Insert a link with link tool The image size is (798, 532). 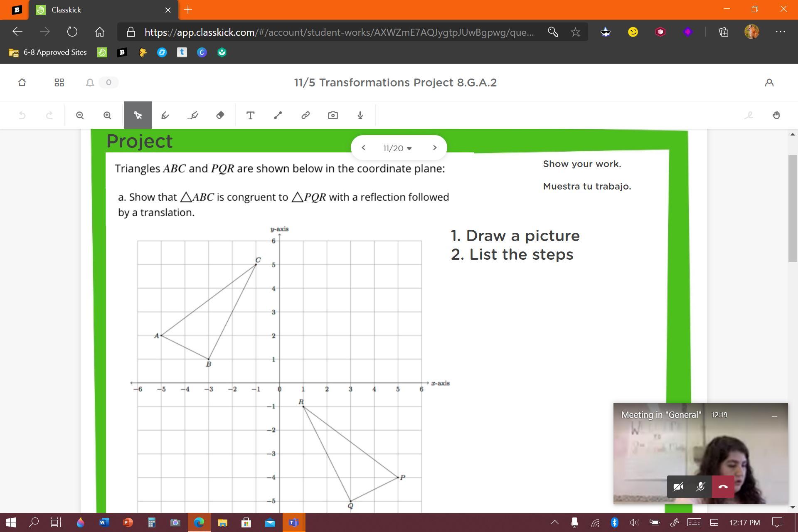(x=305, y=116)
